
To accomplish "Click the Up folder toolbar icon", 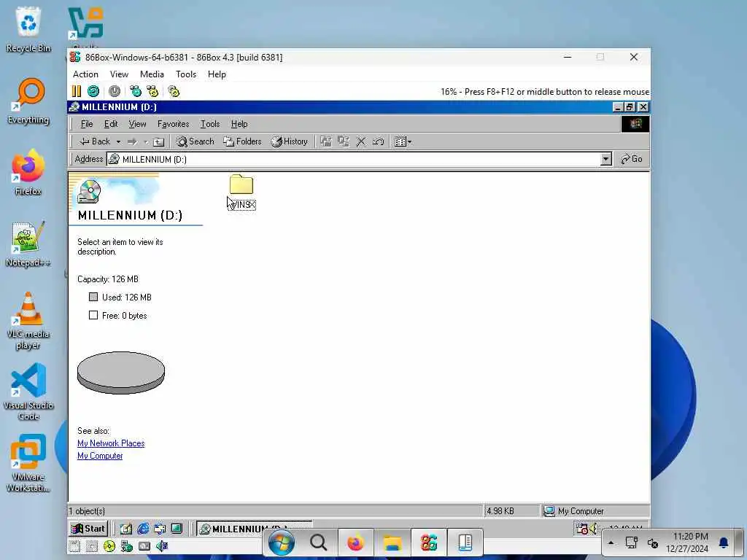I will point(158,141).
